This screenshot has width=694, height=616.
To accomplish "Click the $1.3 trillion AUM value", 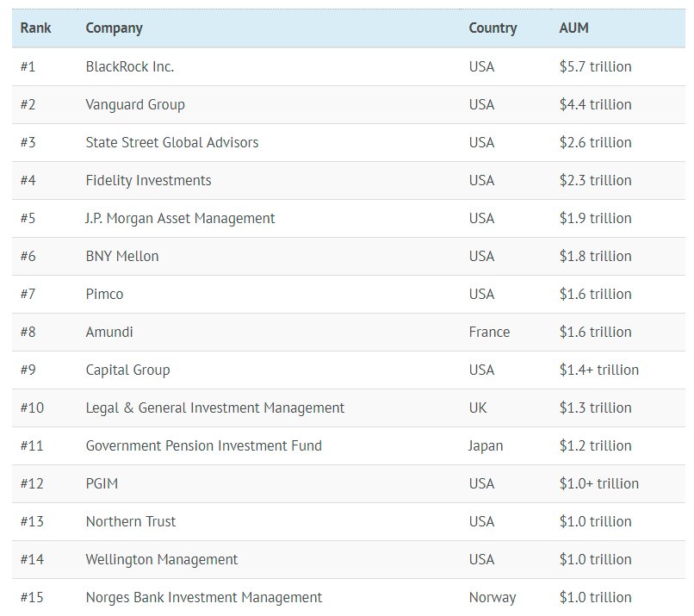I will [595, 408].
